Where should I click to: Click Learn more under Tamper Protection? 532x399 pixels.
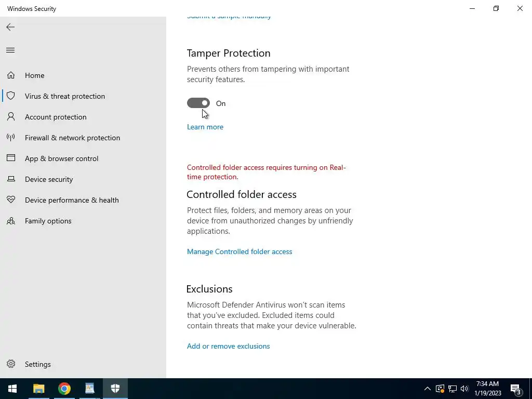pyautogui.click(x=205, y=127)
